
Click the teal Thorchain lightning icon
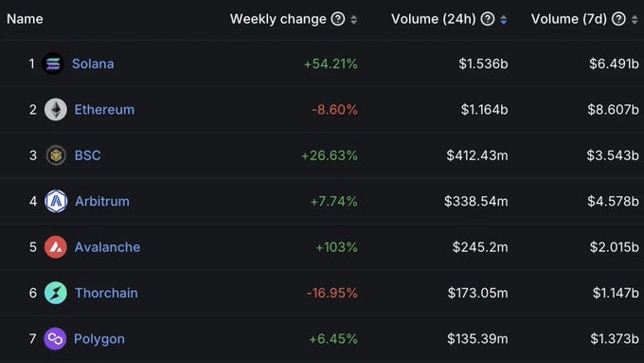[56, 293]
